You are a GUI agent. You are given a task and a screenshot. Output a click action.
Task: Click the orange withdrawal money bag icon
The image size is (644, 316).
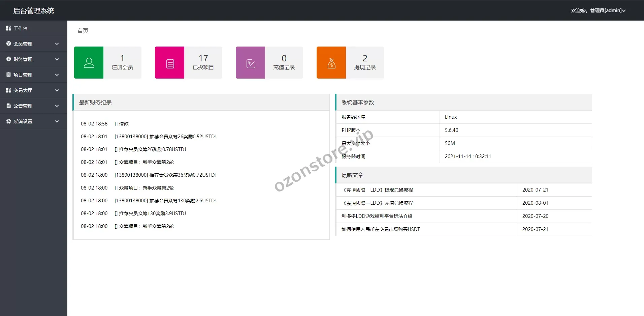(331, 62)
